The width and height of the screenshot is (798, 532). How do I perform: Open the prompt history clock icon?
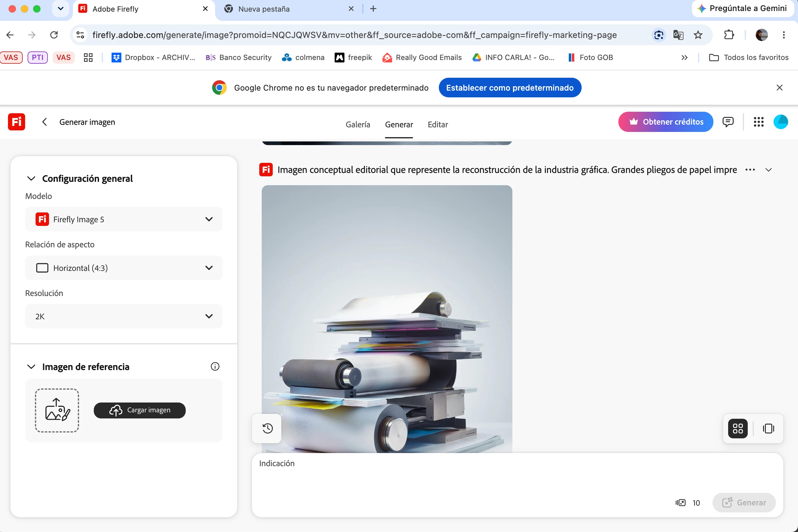click(x=268, y=428)
